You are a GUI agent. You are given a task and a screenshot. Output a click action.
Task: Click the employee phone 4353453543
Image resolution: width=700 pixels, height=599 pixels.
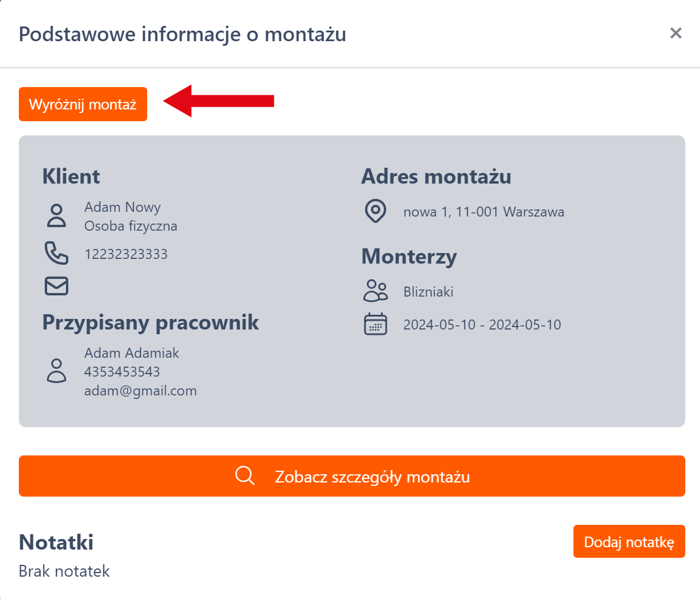(x=122, y=372)
